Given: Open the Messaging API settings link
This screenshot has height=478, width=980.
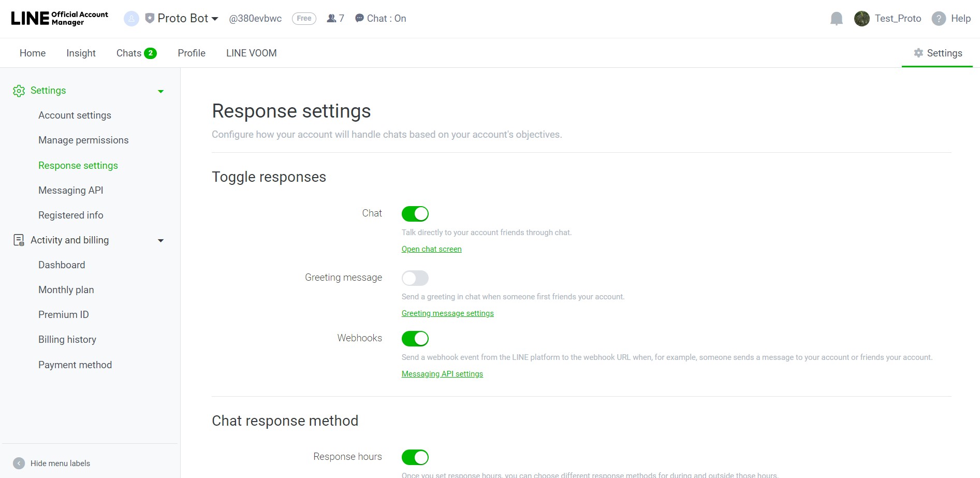Looking at the screenshot, I should click(x=442, y=374).
